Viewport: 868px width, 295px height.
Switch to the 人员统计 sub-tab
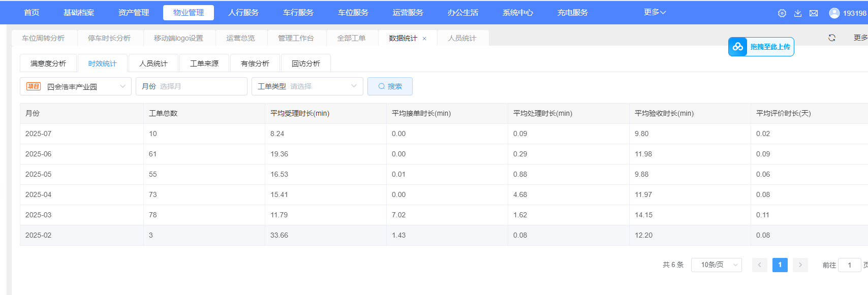point(153,63)
